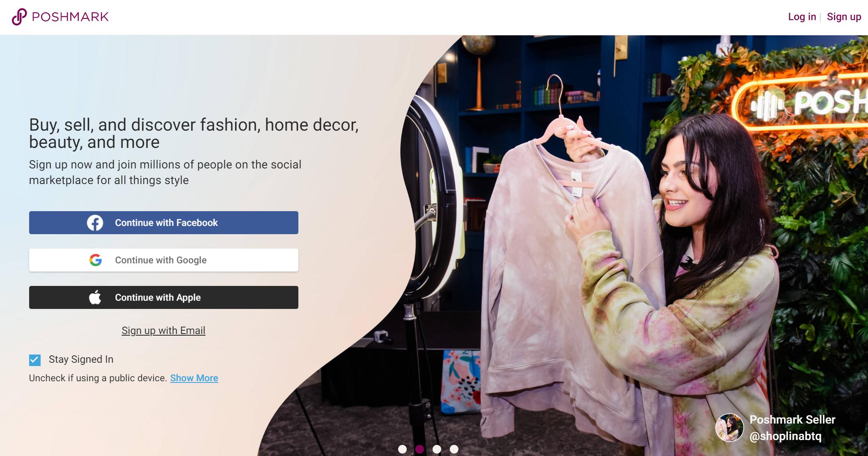This screenshot has width=868, height=456.
Task: Click the Facebook logo icon
Action: tap(94, 222)
